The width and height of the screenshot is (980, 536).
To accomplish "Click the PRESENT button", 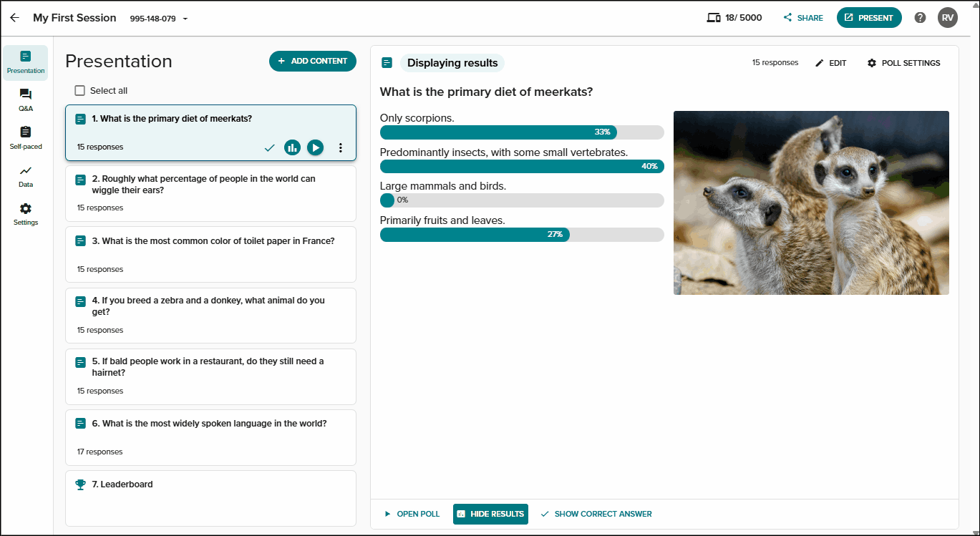I will (x=869, y=18).
